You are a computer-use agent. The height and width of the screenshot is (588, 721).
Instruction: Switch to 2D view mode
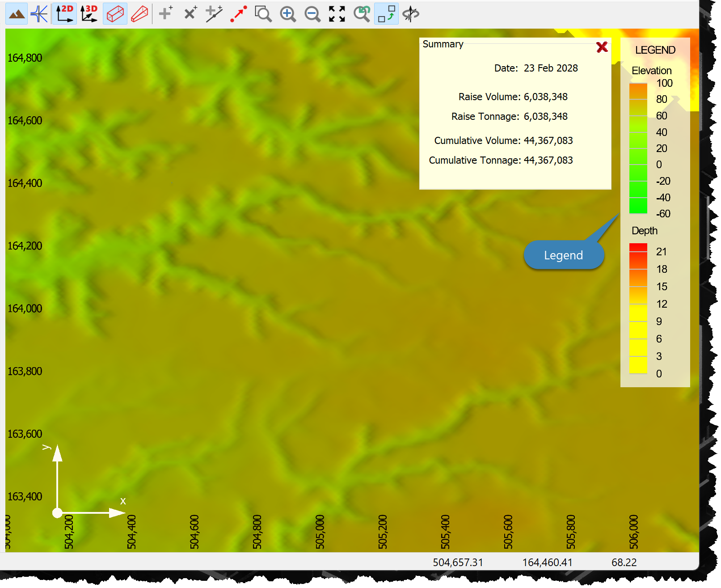(x=64, y=14)
